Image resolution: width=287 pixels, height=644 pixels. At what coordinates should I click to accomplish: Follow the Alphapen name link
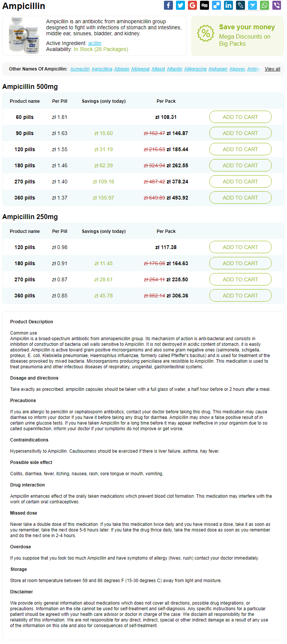pos(218,69)
